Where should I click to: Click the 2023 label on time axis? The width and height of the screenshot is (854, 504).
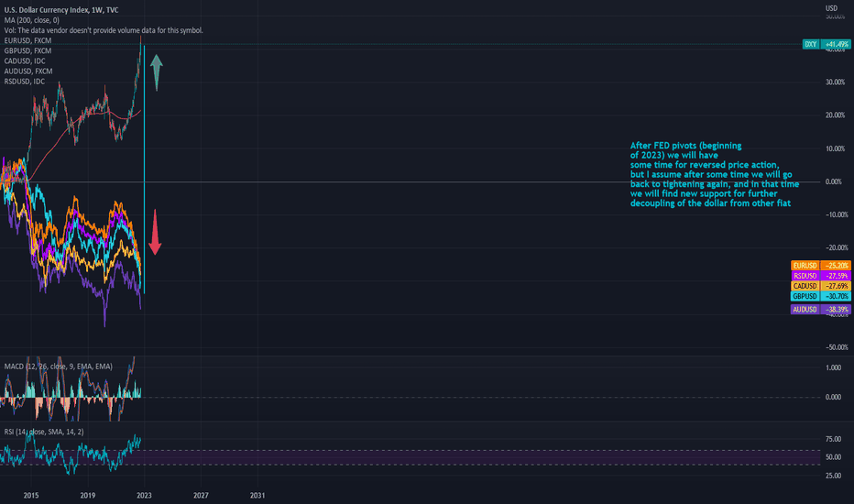145,495
